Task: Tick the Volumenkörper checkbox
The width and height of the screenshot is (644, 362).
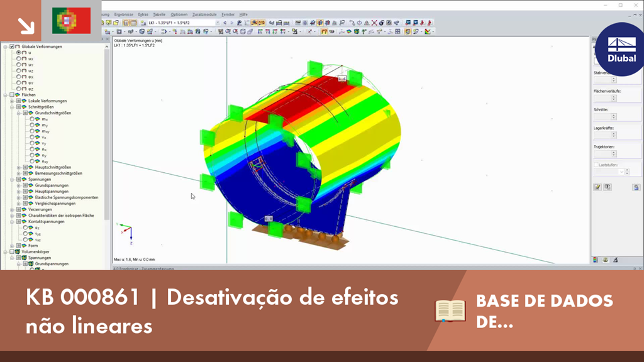Action: pos(12,251)
